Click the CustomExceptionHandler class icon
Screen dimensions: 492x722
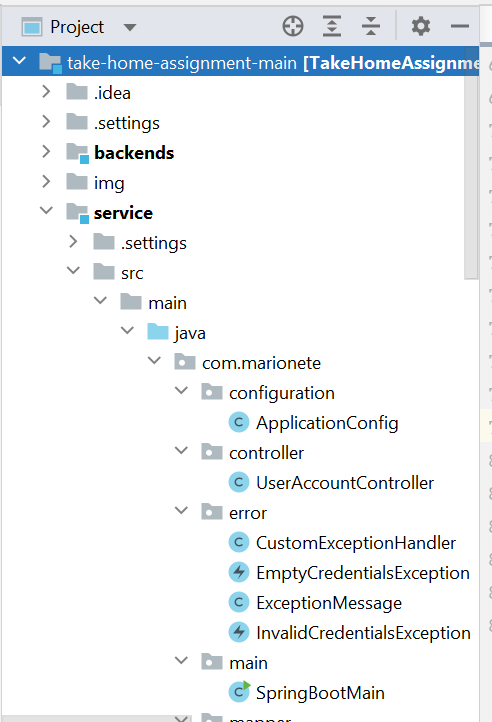click(239, 542)
